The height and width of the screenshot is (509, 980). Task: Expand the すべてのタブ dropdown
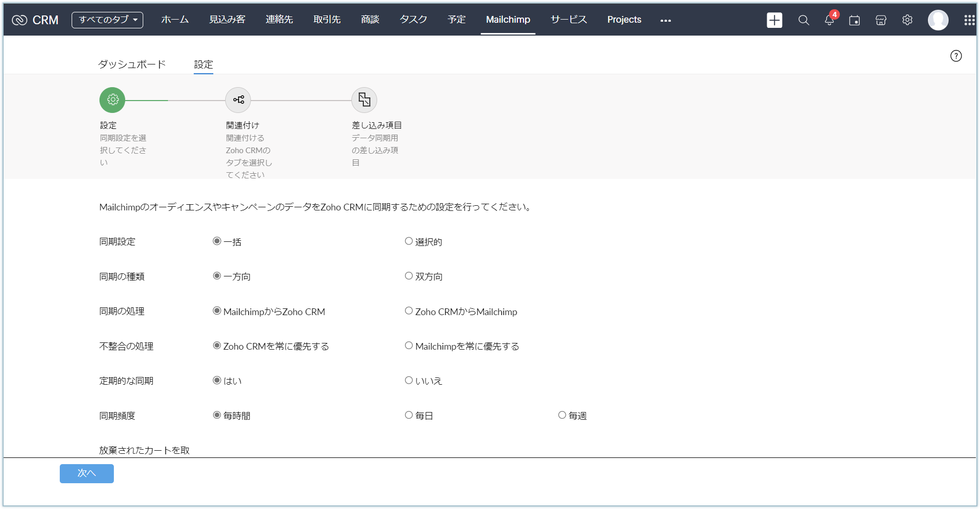pos(107,20)
